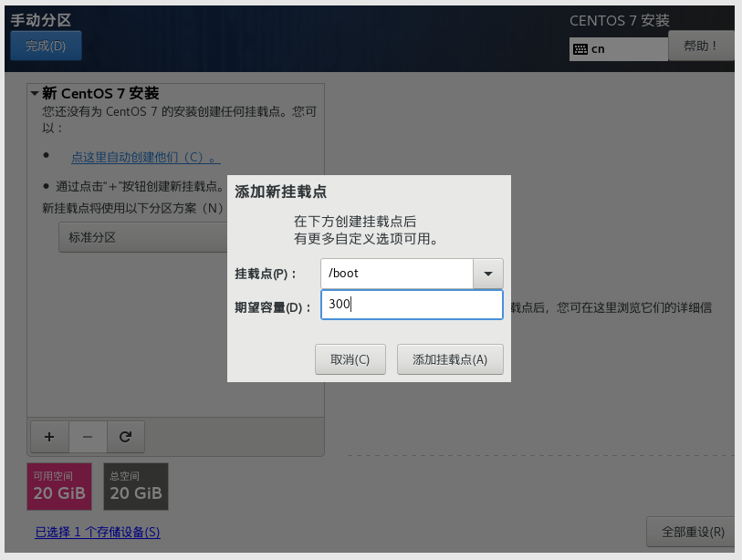Click the 可用空间 20 GiB box
Image resolution: width=742 pixels, height=560 pixels.
[59, 486]
